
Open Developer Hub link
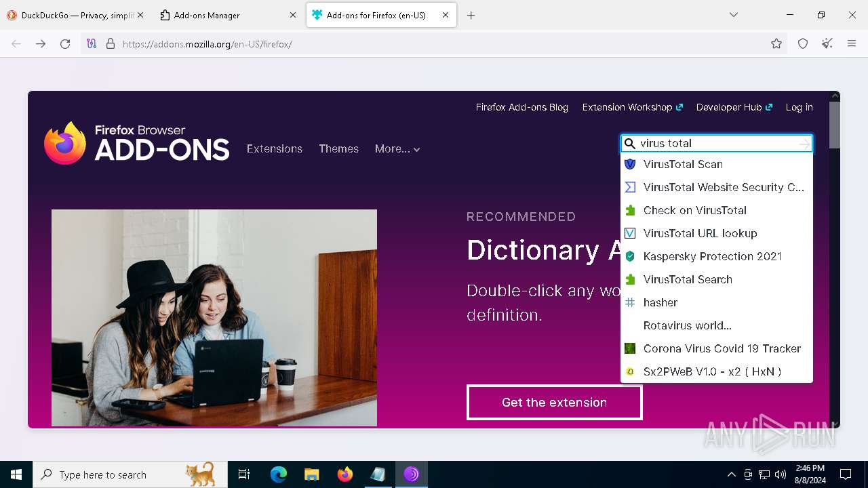click(x=734, y=107)
